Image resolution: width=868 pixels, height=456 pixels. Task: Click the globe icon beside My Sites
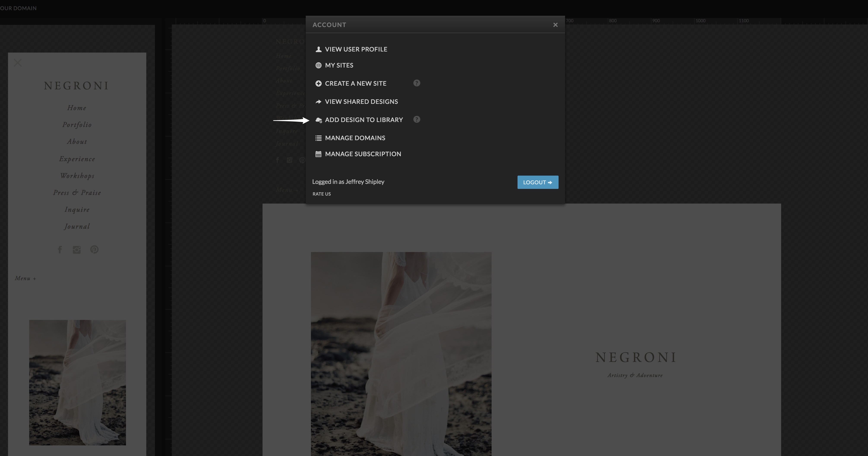[318, 65]
